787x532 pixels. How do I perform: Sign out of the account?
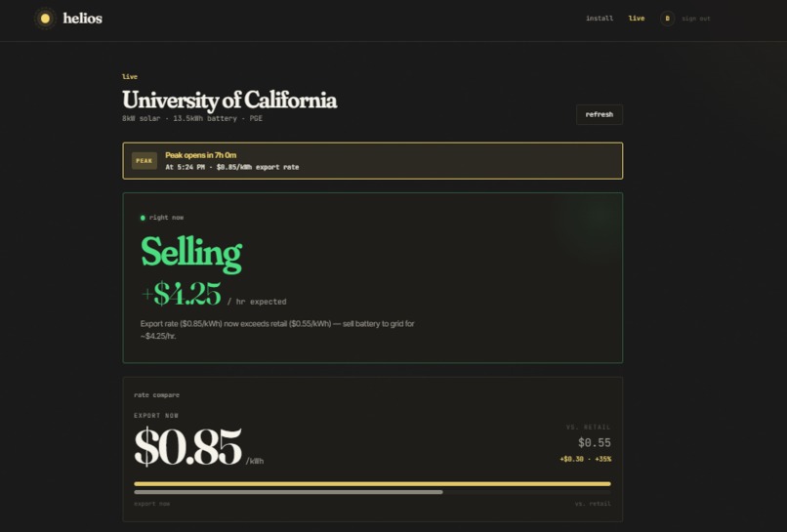695,19
